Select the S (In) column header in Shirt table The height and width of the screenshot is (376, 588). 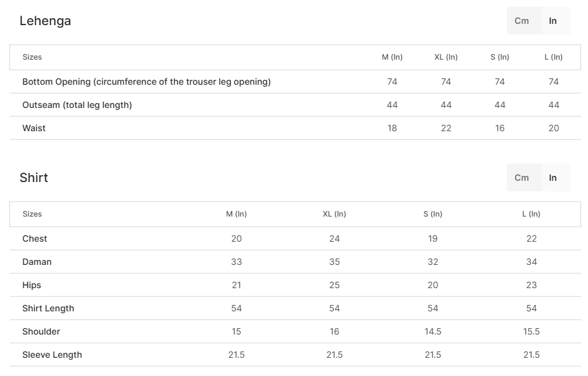(433, 214)
